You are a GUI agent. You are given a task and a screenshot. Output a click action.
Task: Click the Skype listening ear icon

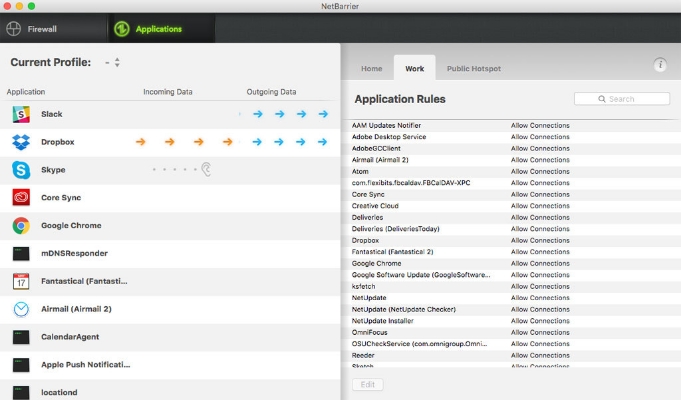[206, 169]
